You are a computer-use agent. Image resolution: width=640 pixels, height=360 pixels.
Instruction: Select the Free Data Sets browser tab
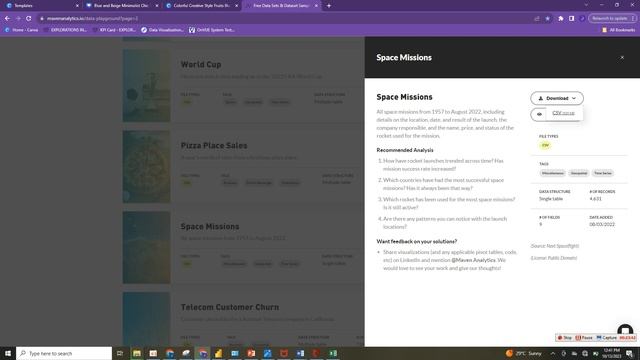click(281, 6)
